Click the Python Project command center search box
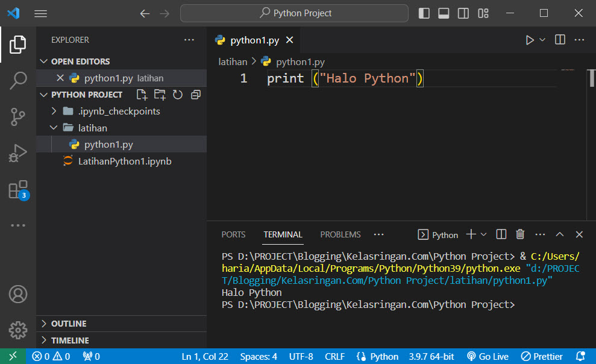 294,13
